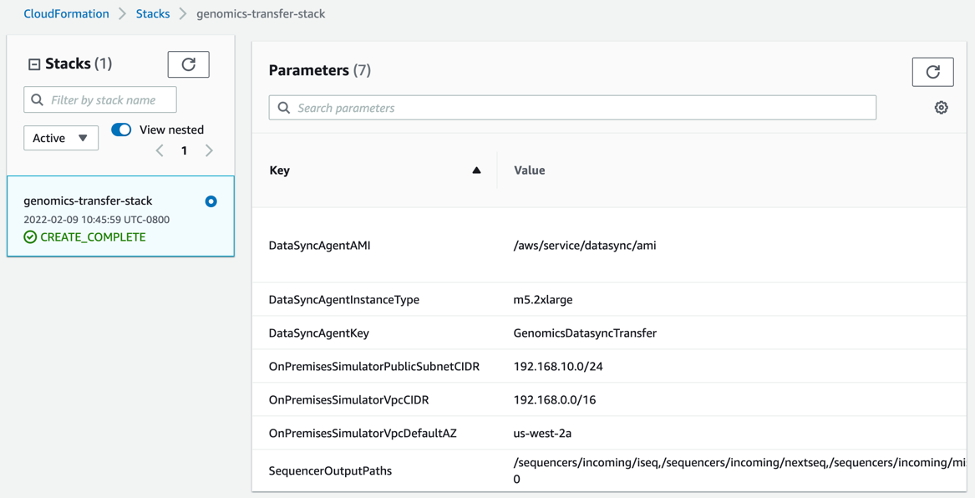The height and width of the screenshot is (499, 977).
Task: Click page number 1 in pagination
Action: pos(184,151)
